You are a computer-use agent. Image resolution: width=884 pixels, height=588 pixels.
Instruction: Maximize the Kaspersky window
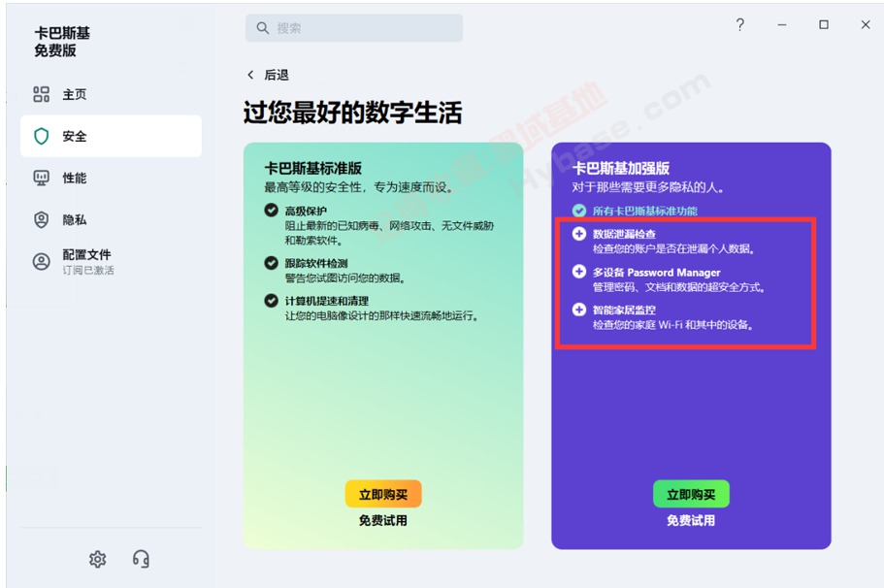point(824,25)
